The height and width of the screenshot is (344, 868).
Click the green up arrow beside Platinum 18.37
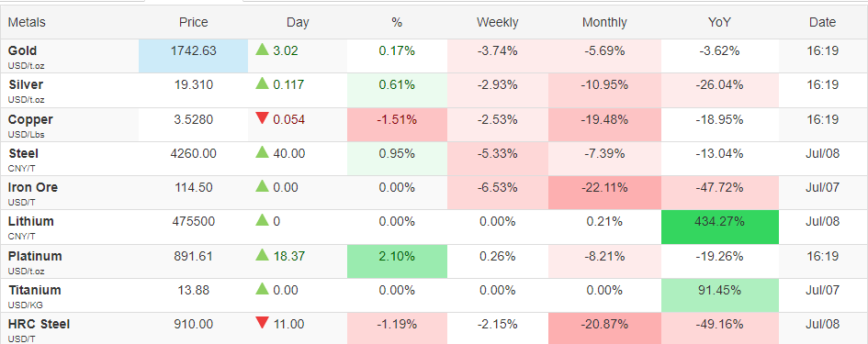262,255
